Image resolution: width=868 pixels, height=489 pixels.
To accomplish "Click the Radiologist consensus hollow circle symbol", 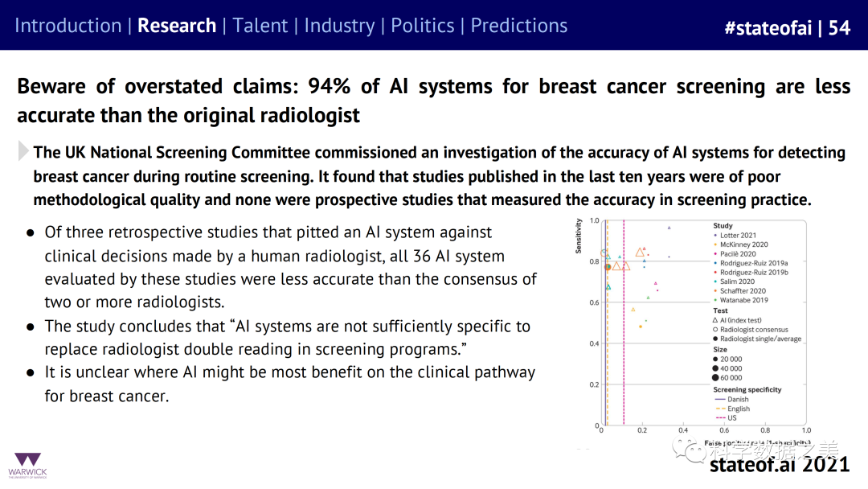I will pos(716,330).
